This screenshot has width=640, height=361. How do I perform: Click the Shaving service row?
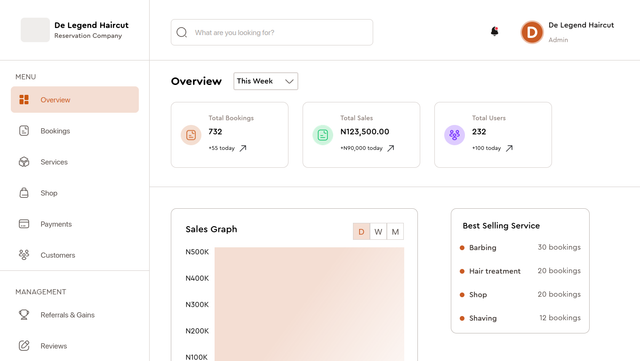[x=520, y=318]
